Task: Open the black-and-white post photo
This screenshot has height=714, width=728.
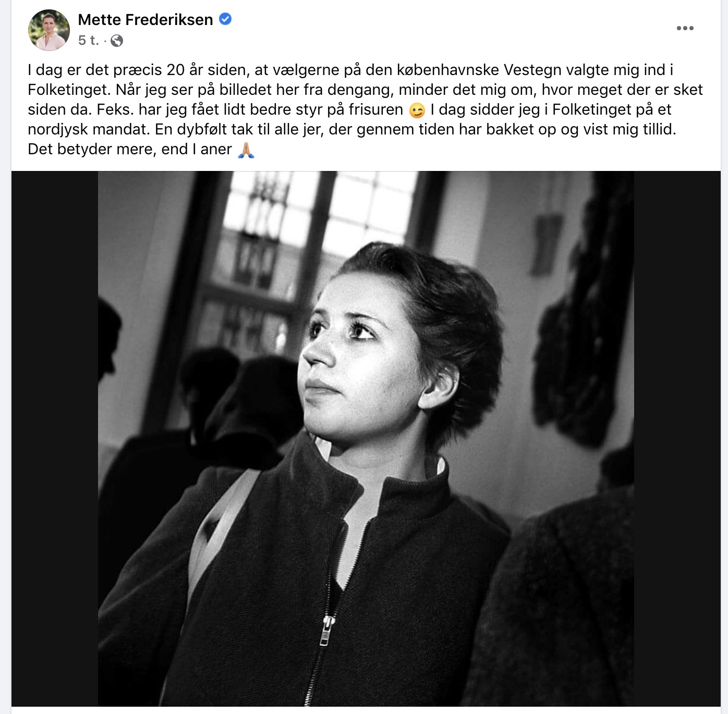Action: pyautogui.click(x=366, y=439)
